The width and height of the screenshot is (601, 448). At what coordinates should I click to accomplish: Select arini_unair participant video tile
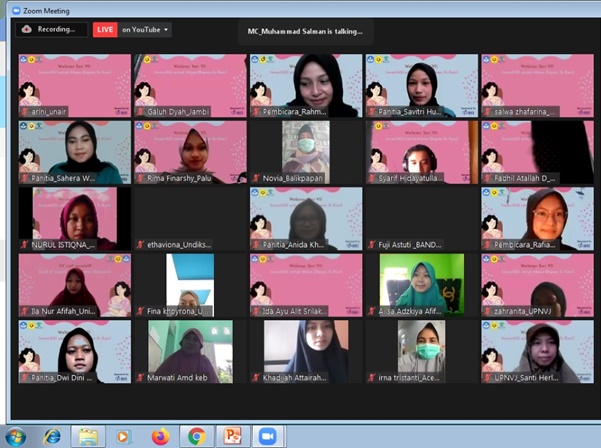74,85
